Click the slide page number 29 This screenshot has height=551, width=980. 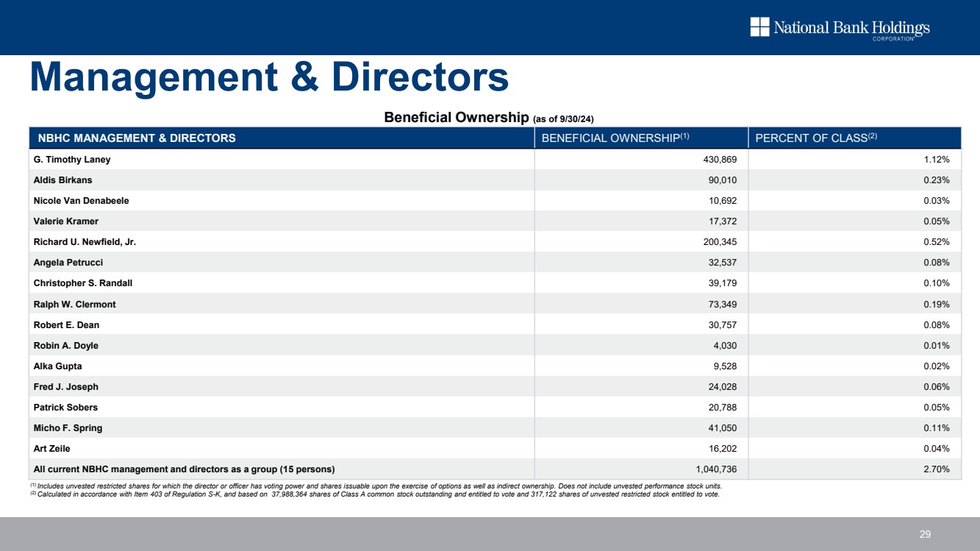pyautogui.click(x=925, y=534)
